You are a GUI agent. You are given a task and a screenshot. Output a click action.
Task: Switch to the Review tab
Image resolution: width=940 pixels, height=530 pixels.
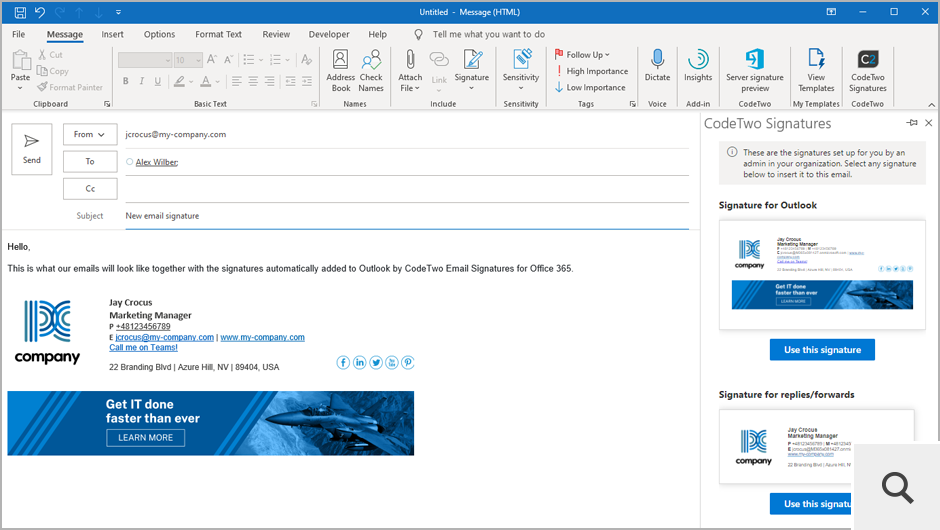coord(276,34)
